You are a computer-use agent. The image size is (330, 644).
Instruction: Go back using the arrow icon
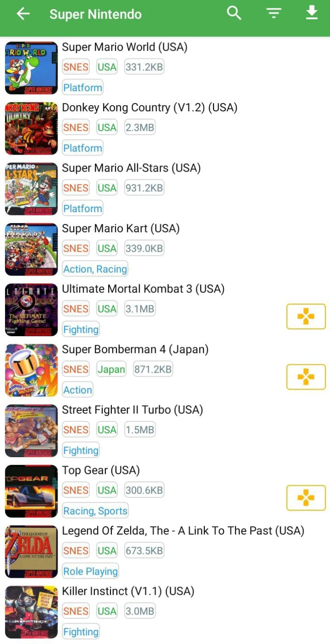[x=23, y=14]
